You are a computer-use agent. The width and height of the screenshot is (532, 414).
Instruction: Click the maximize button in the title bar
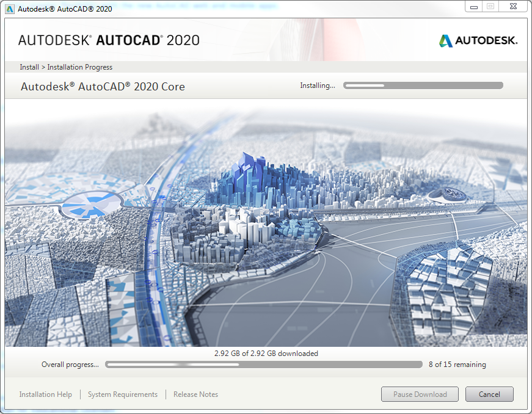point(490,6)
